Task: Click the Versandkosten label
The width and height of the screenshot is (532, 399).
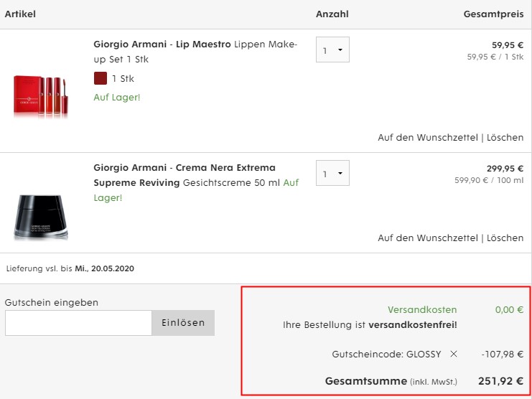Action: (422, 310)
